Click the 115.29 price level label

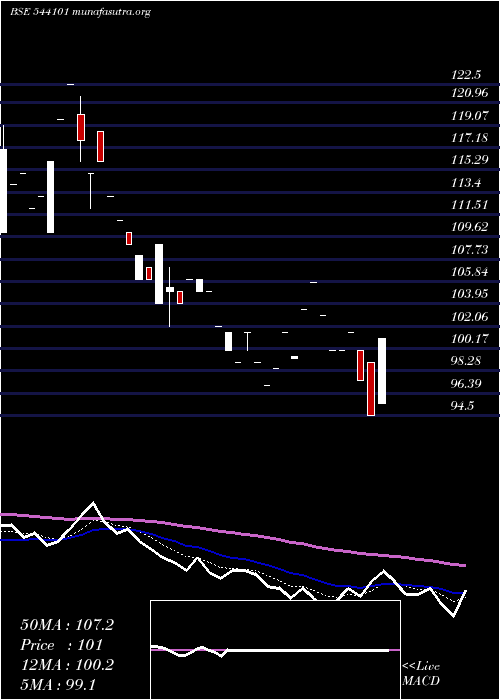click(470, 160)
